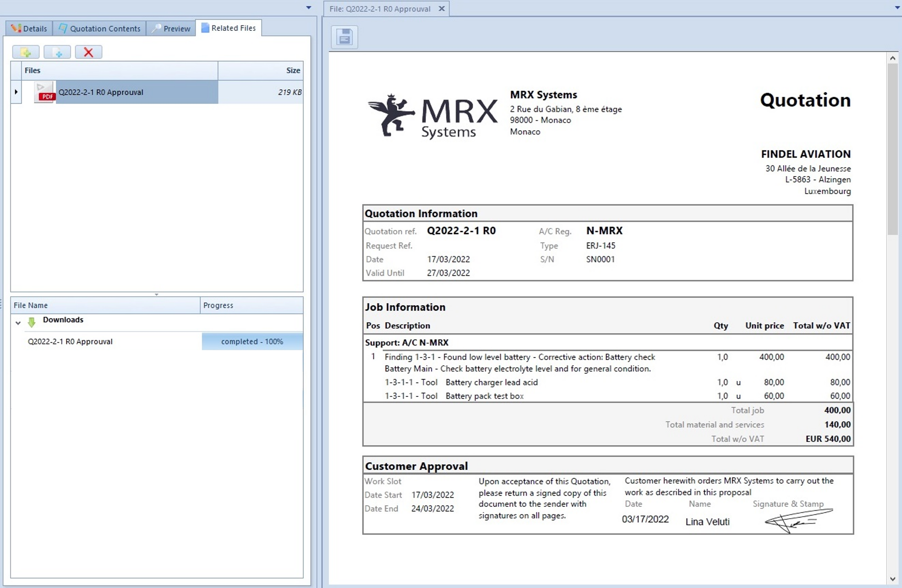Collapse the Downloads group
902x588 pixels.
pyautogui.click(x=18, y=323)
